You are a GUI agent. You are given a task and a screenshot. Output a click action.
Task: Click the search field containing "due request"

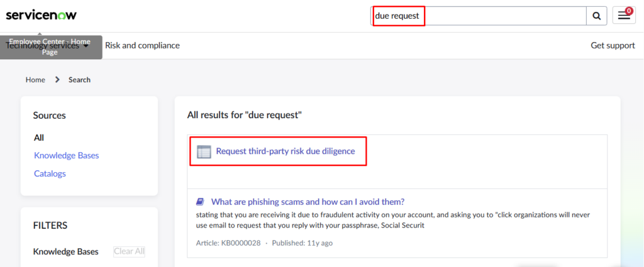click(478, 16)
